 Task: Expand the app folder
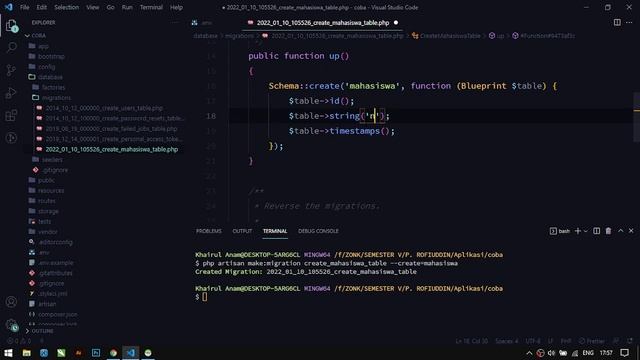[43, 46]
